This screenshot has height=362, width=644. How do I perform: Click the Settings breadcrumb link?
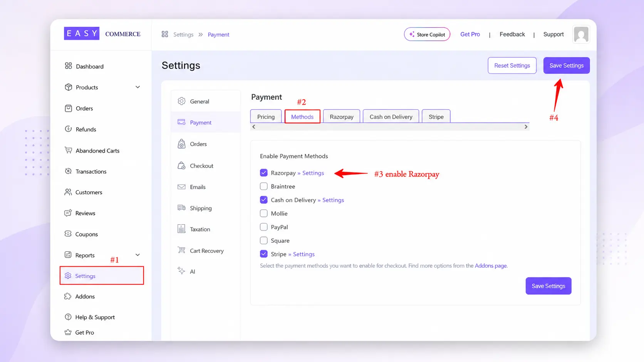183,35
